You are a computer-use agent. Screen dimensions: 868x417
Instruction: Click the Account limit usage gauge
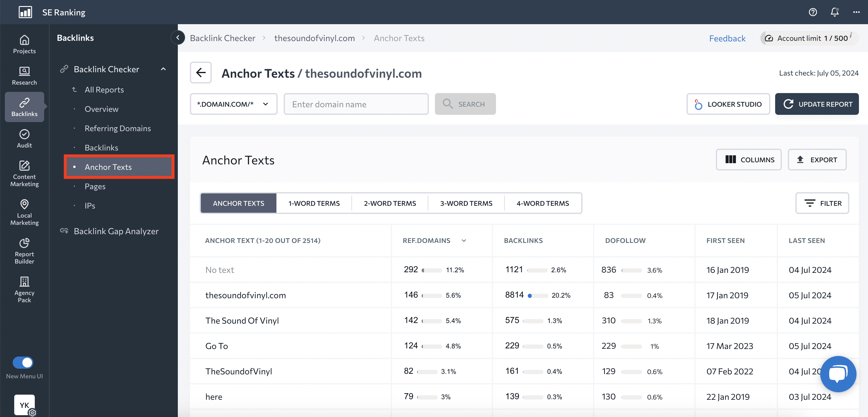click(x=809, y=38)
